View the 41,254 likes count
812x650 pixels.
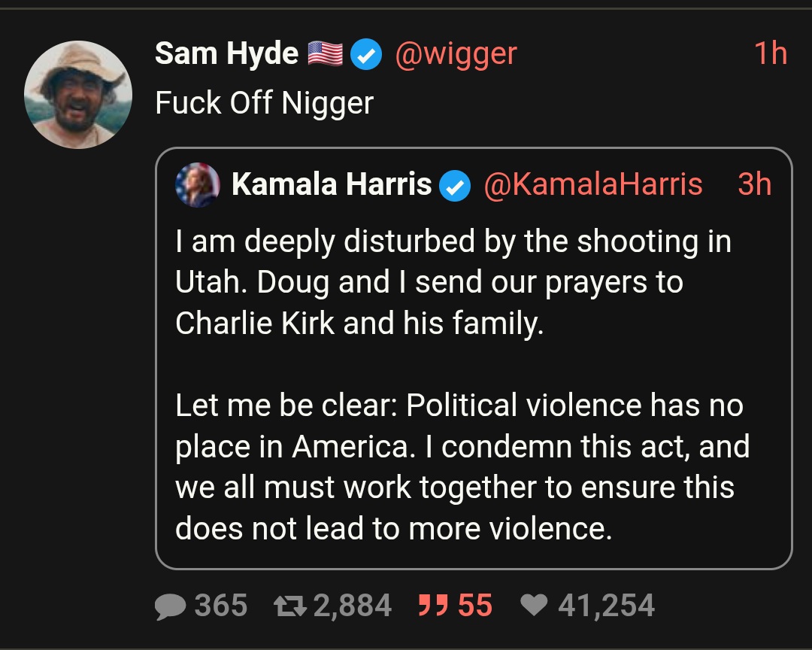606,606
